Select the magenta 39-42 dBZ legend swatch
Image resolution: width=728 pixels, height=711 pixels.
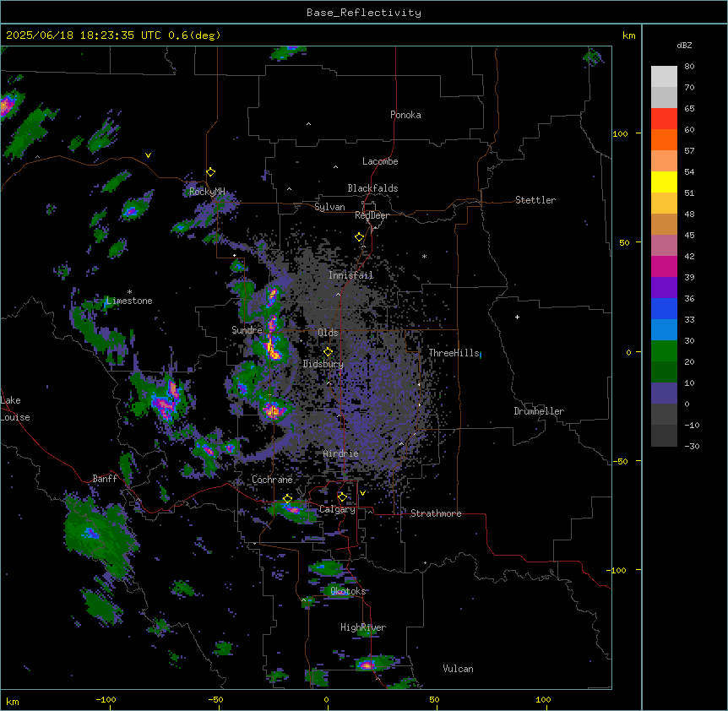[664, 266]
